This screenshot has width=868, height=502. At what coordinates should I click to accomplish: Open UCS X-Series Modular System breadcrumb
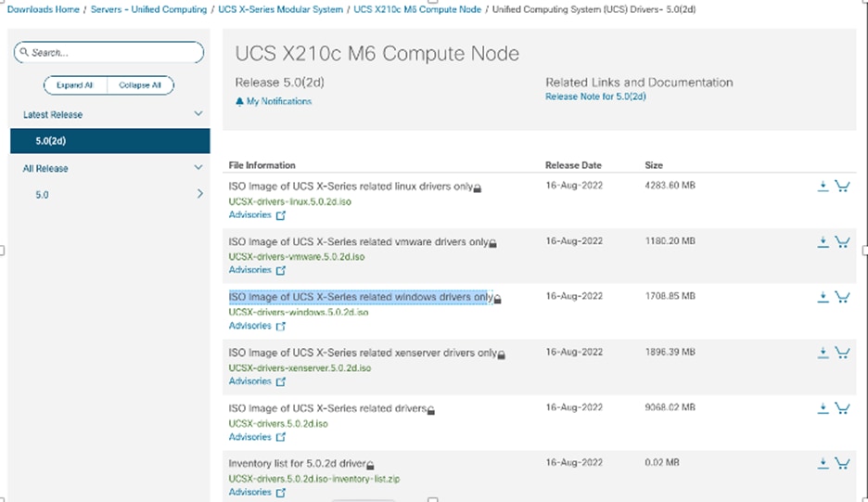(x=281, y=9)
